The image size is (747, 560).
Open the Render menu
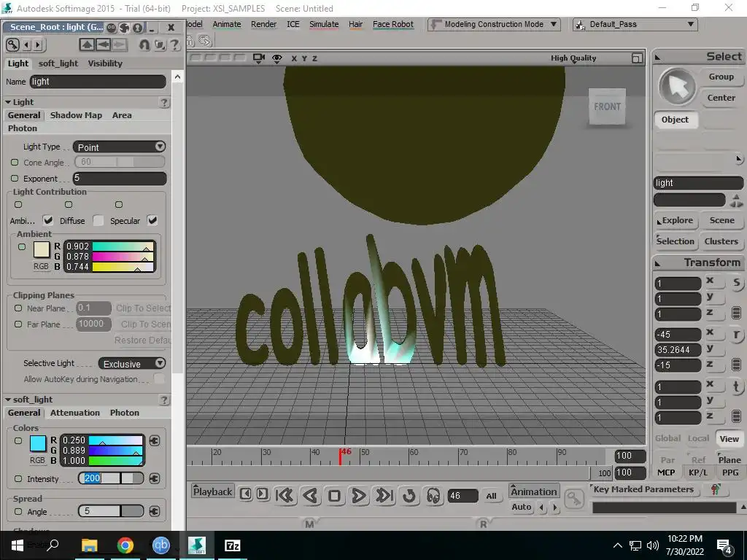tap(263, 24)
